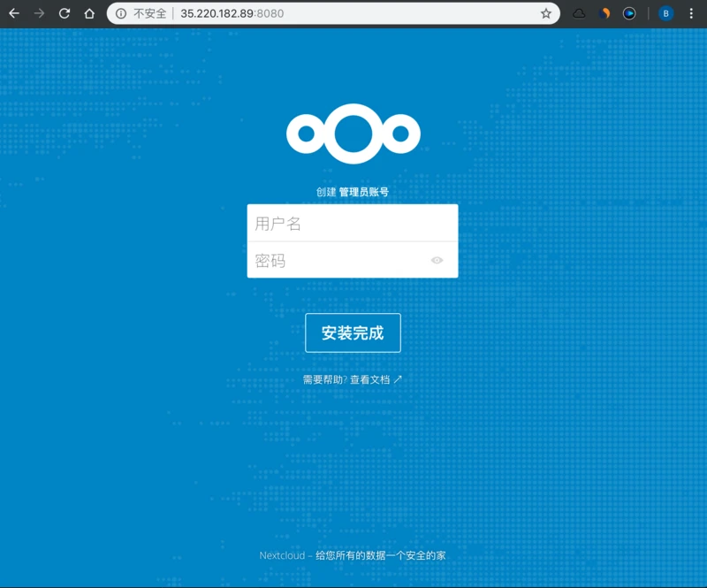Click the browser back arrow
Viewport: 707px width, 588px height.
(x=14, y=14)
